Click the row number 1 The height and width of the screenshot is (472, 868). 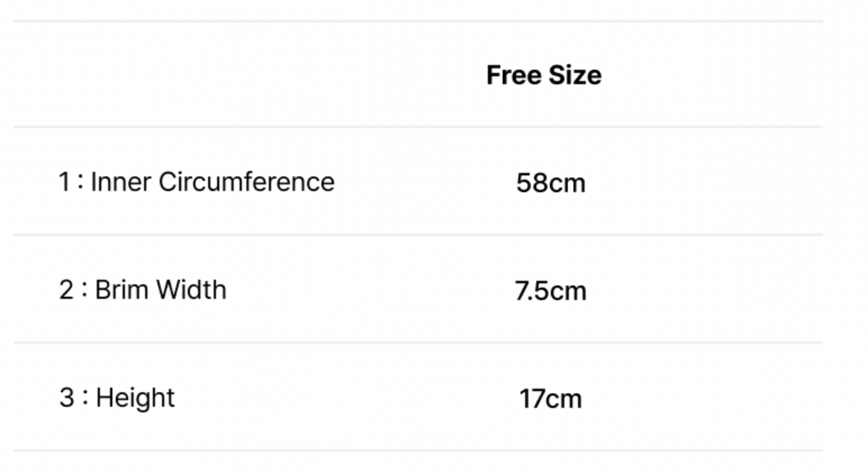coord(65,182)
